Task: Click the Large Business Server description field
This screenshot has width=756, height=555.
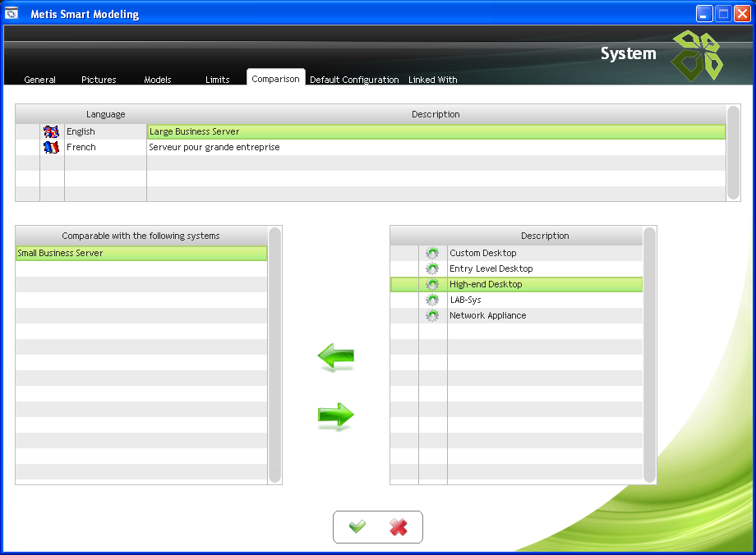Action: (x=436, y=131)
